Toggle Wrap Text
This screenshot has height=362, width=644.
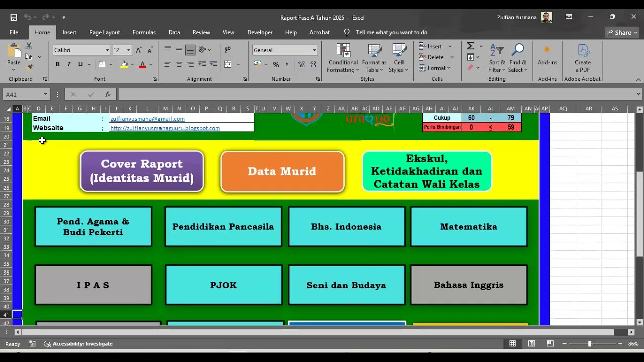click(x=228, y=50)
